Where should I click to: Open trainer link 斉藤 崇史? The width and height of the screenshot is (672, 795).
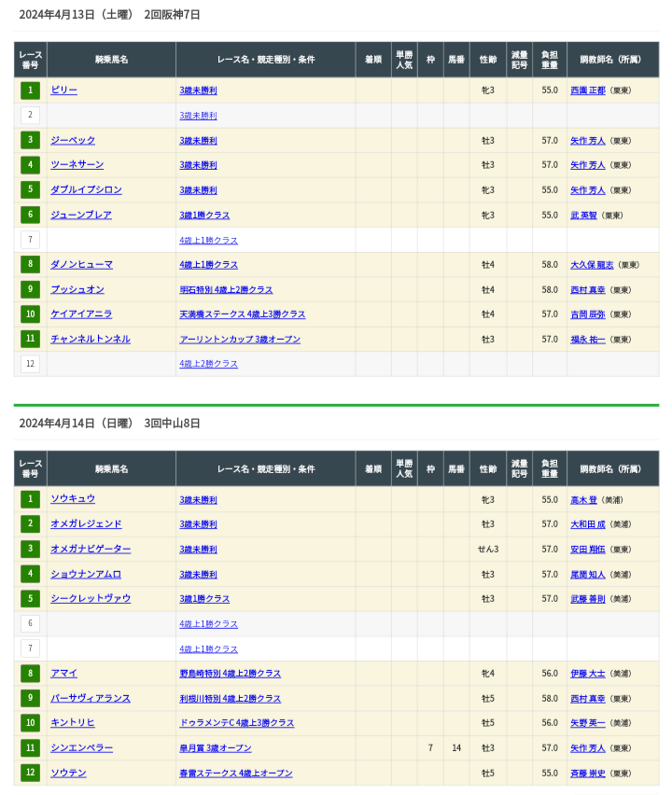point(587,774)
